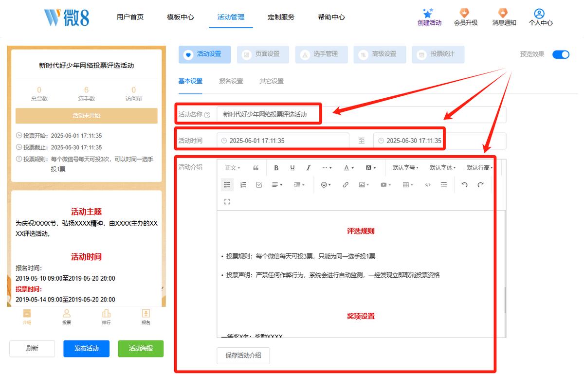Toggle fullscreen editor mode
This screenshot has width=584, height=392.
[227, 201]
